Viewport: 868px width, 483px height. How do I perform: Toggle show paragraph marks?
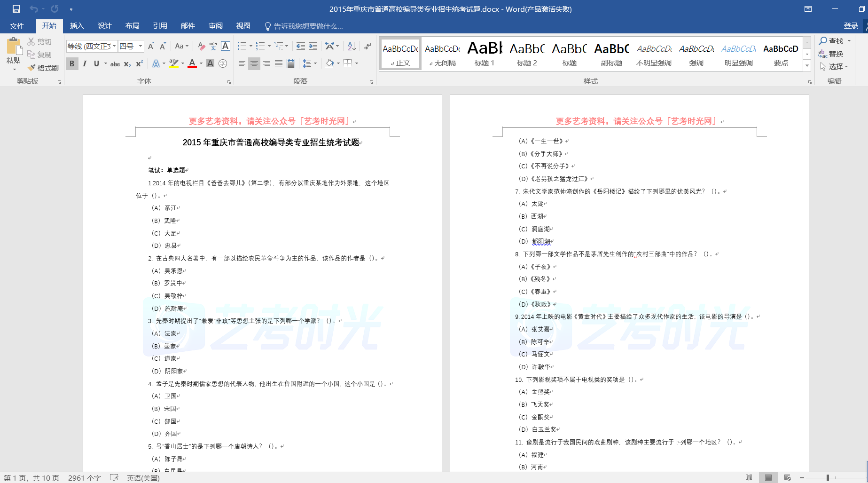[x=368, y=46]
